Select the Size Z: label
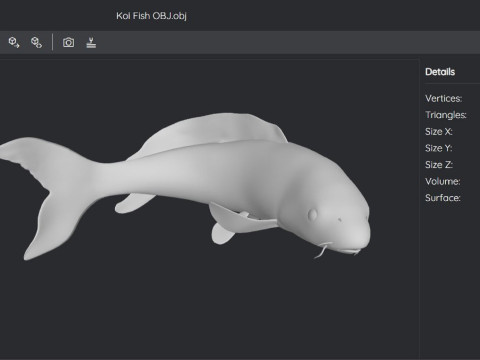The height and width of the screenshot is (360, 480). point(439,165)
